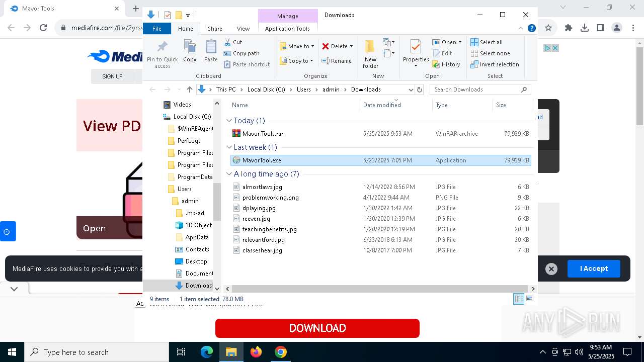
Task: Dismiss the cookie banner X button
Action: [551, 269]
